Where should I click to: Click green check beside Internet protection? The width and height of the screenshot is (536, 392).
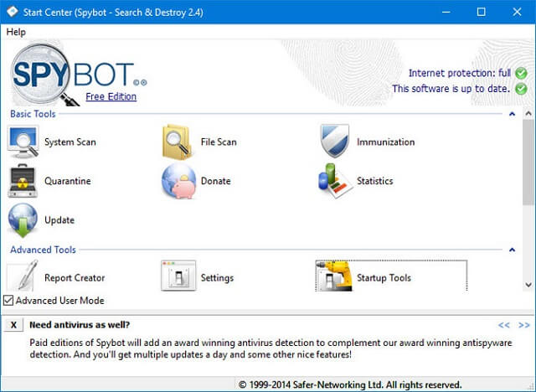point(521,73)
